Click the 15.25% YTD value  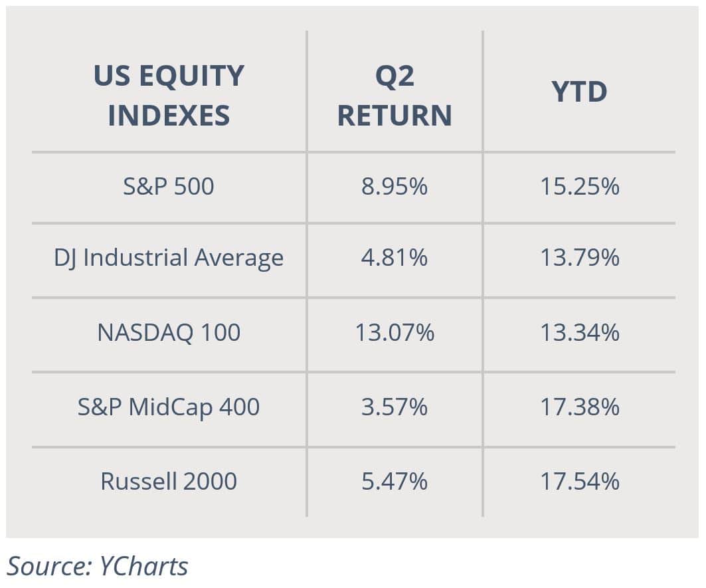point(580,186)
